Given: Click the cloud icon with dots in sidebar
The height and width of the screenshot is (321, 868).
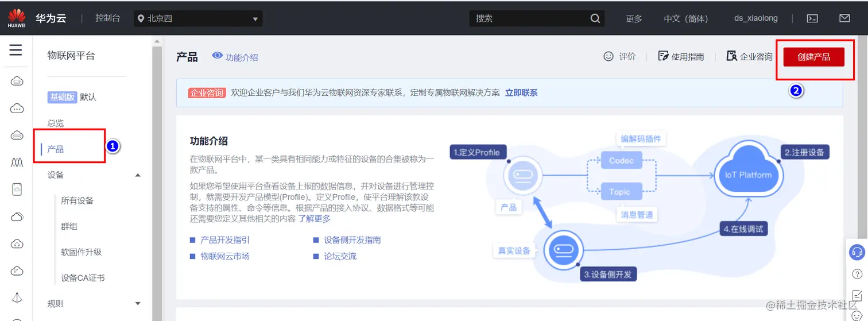Looking at the screenshot, I should tap(17, 109).
